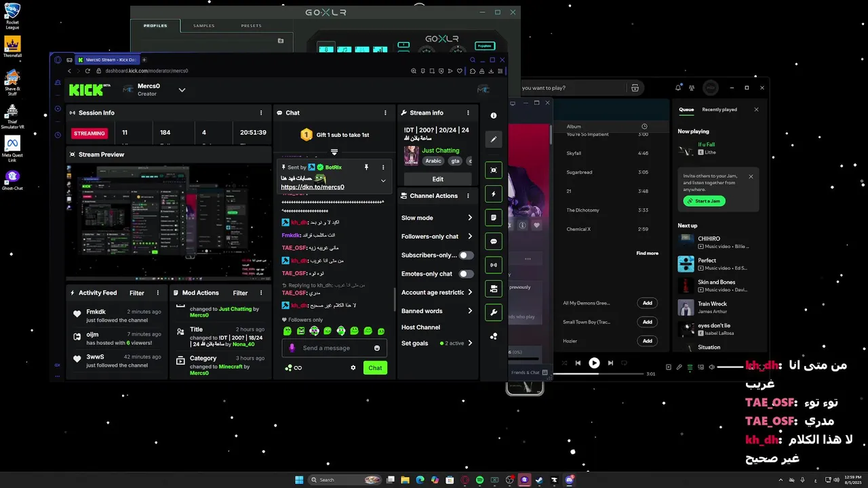Screen dimensions: 868x488
Task: Open the Channel Actions options menu
Action: 468,196
